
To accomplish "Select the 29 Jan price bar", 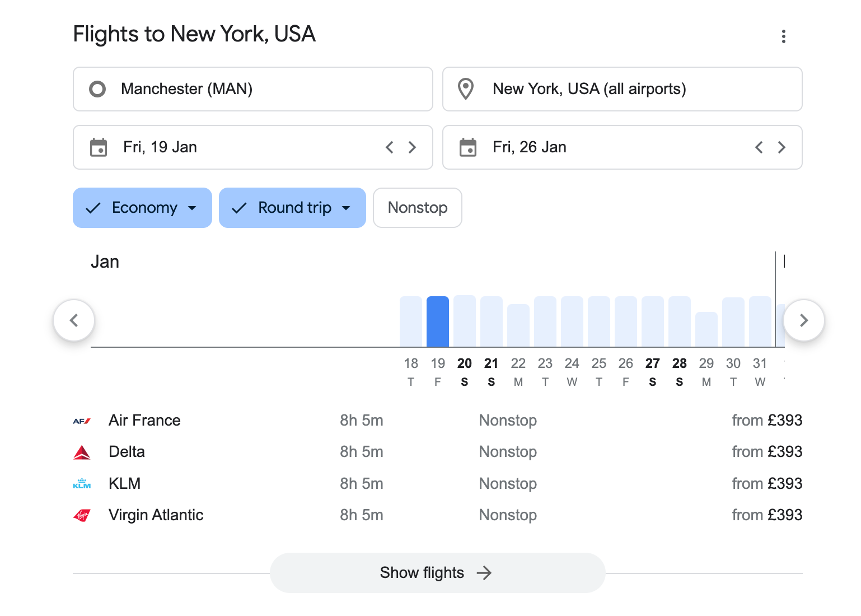I will [706, 329].
